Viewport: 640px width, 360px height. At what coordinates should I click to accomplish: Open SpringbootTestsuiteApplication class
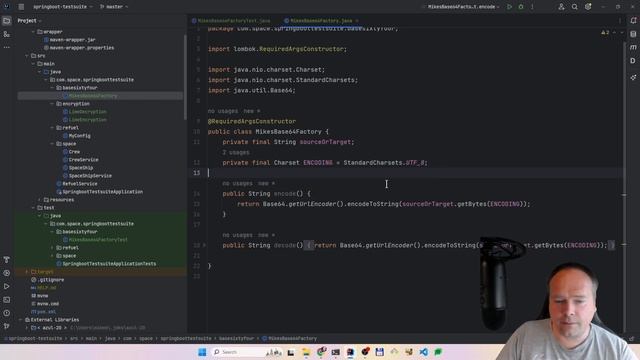102,191
